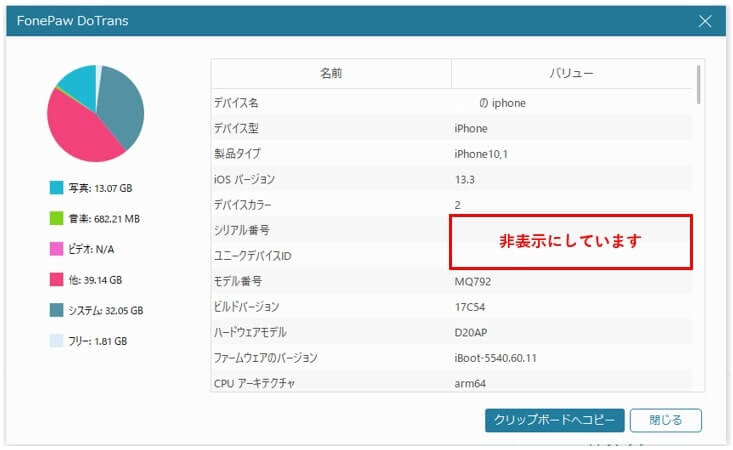Select the デバイス名 row label
733x450 pixels.
[x=236, y=103]
